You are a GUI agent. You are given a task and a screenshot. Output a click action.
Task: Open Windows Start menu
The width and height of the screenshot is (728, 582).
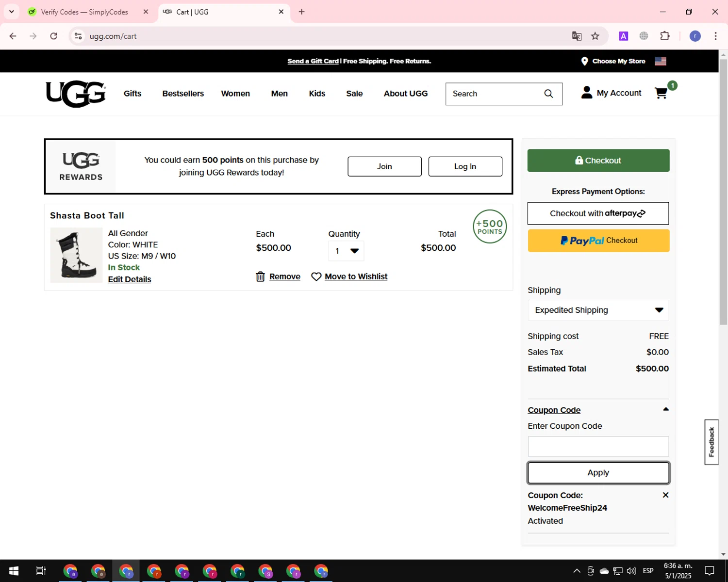14,571
